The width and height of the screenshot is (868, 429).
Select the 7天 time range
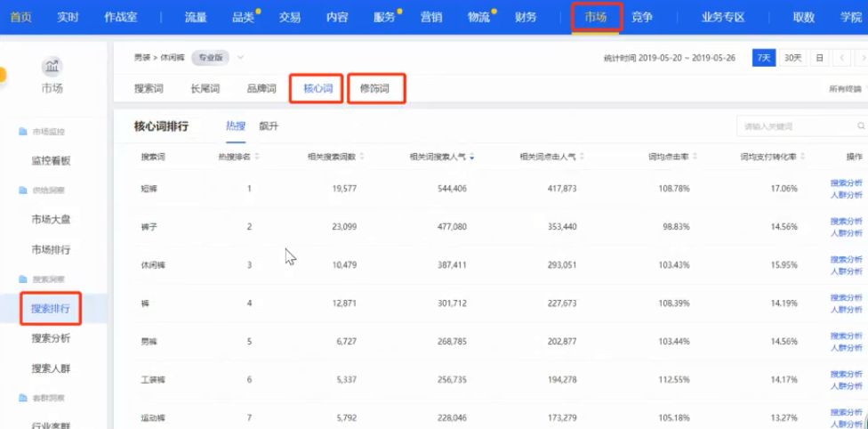[x=763, y=58]
